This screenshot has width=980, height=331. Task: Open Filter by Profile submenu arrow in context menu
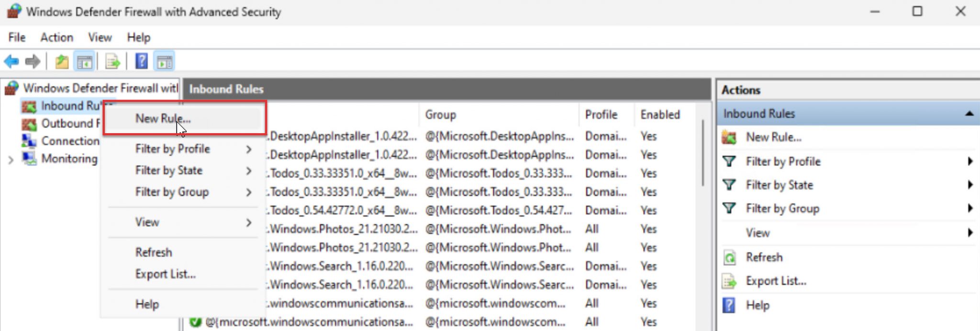tap(249, 149)
